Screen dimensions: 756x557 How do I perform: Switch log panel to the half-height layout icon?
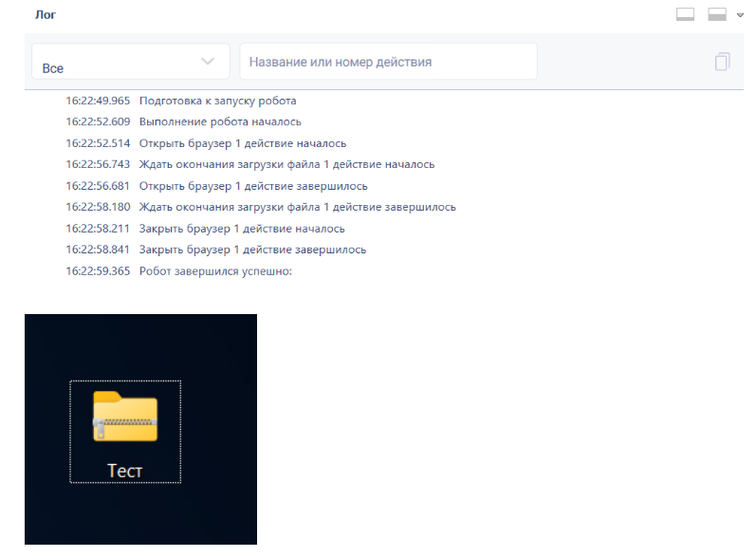click(x=717, y=14)
